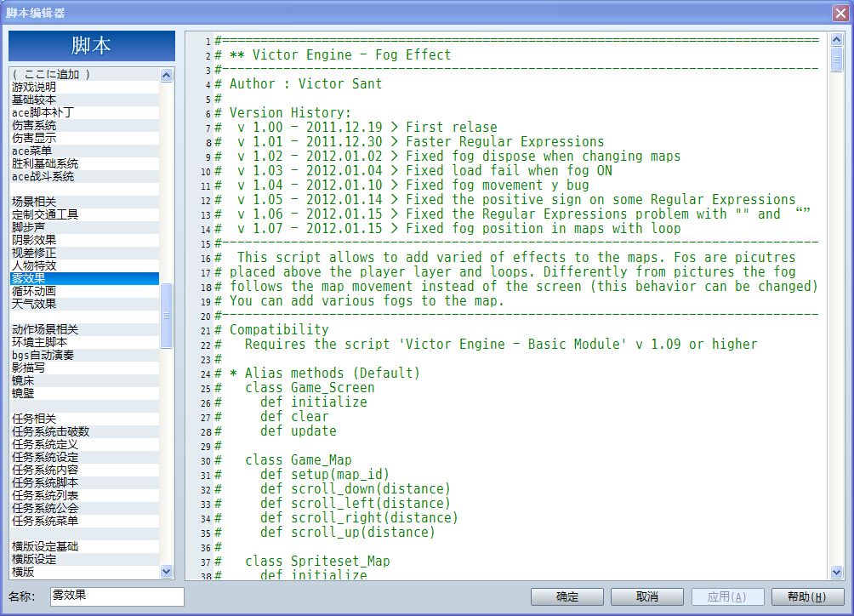Select the 胜利基础系统 script
Viewport: 854px width, 616px height.
85,163
